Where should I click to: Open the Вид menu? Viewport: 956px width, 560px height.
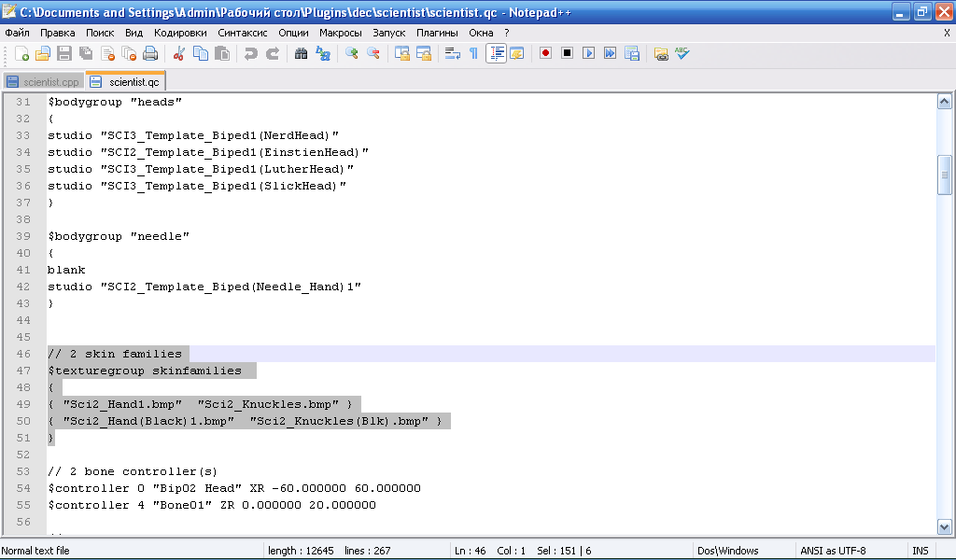[x=134, y=33]
